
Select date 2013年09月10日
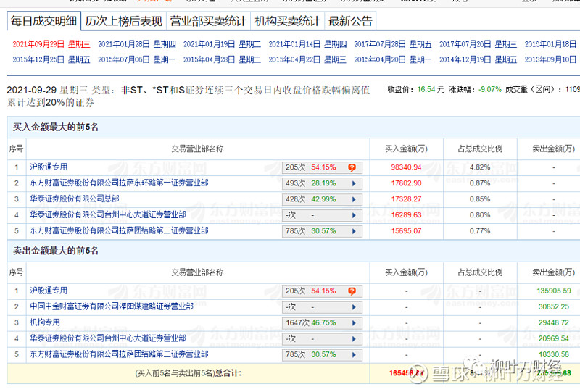coord(550,59)
